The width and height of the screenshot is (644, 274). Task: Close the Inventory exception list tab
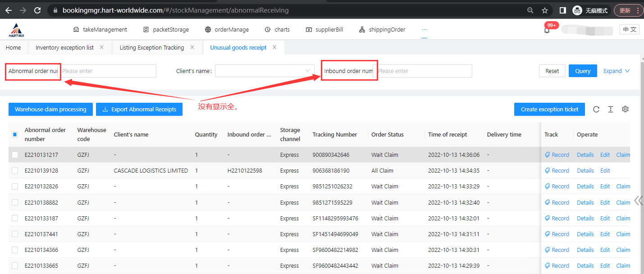[101, 47]
